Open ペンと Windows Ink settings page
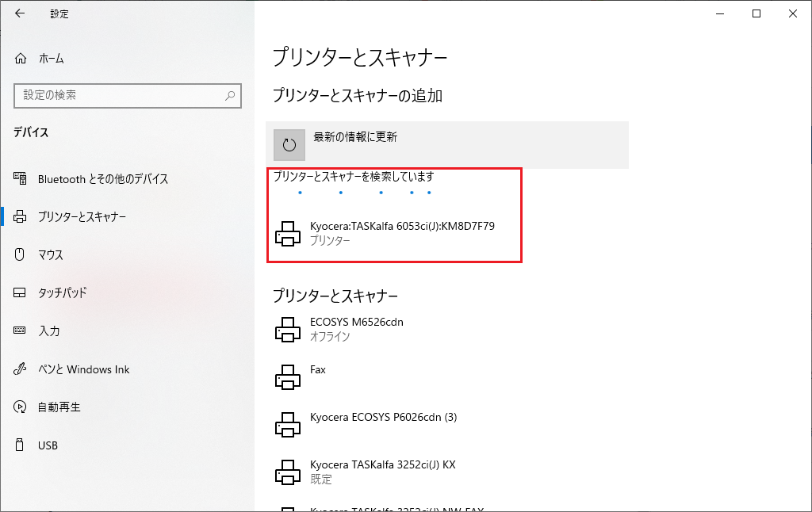Image resolution: width=812 pixels, height=512 pixels. click(83, 369)
